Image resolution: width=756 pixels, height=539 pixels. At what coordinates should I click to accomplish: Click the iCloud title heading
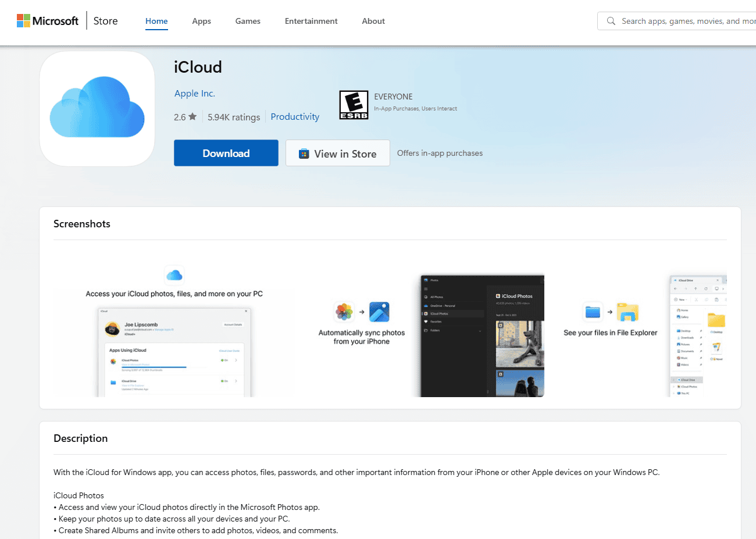pyautogui.click(x=198, y=67)
